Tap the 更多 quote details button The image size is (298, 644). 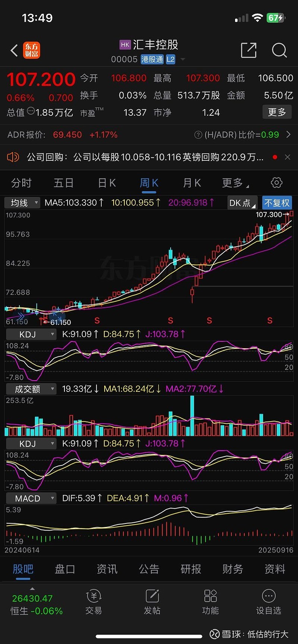tap(277, 112)
